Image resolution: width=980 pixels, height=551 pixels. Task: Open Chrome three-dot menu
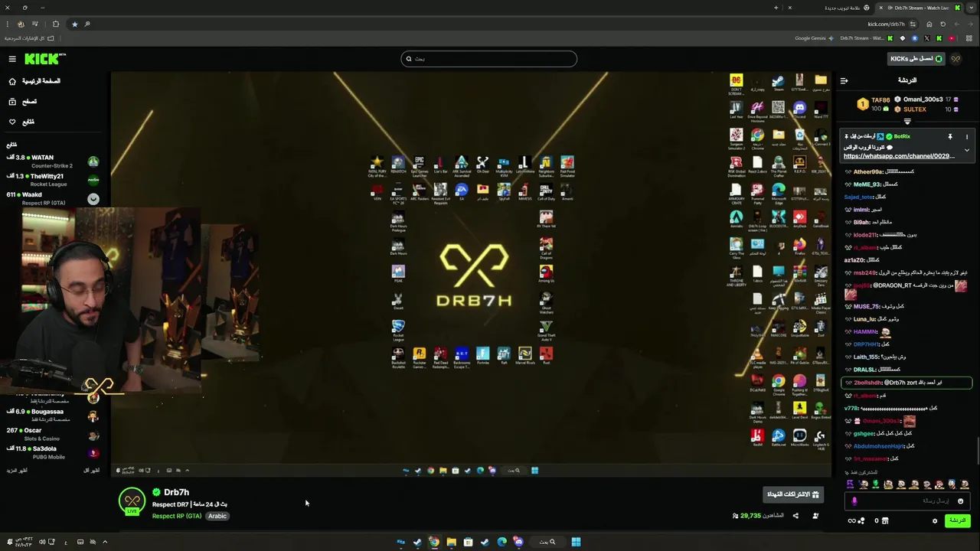click(x=7, y=24)
